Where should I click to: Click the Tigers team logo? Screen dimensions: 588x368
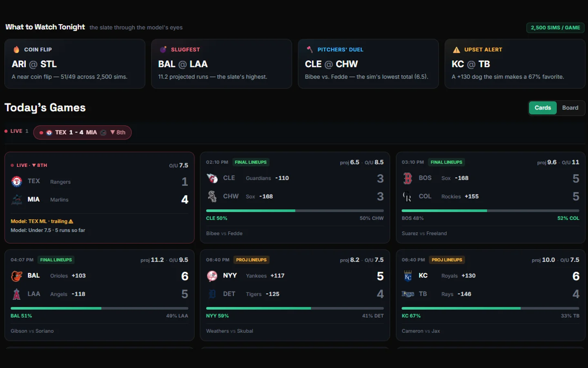coord(212,294)
